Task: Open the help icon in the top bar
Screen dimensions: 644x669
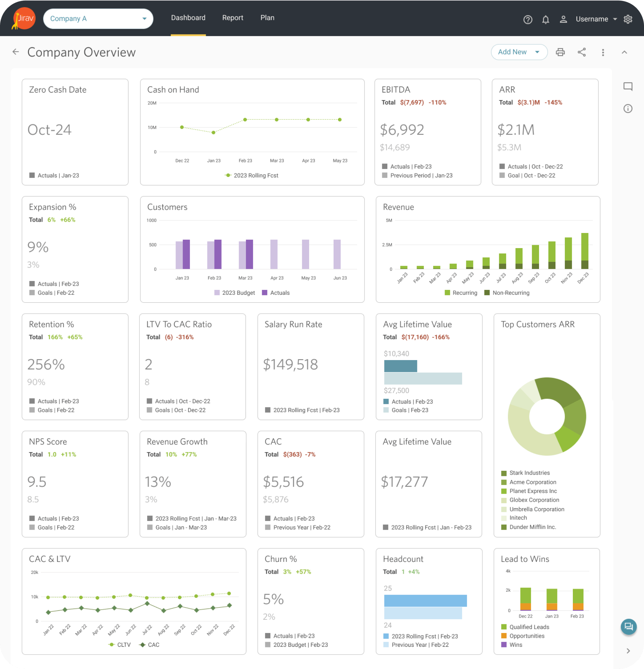Action: 528,19
